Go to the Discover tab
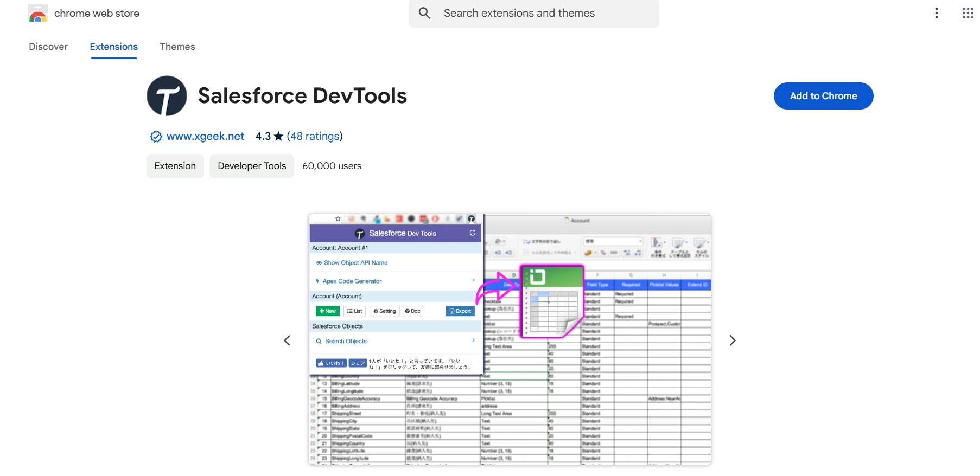This screenshot has height=476, width=980. click(x=48, y=47)
